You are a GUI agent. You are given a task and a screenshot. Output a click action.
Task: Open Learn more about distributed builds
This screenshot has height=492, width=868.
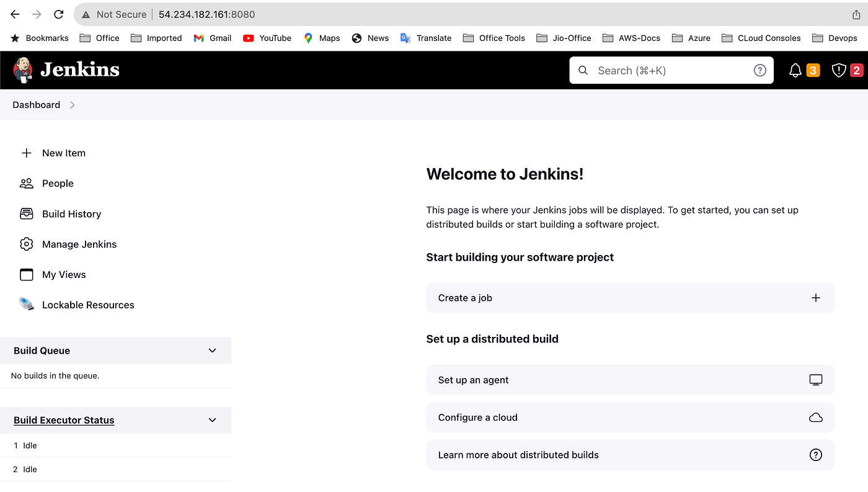pos(630,455)
